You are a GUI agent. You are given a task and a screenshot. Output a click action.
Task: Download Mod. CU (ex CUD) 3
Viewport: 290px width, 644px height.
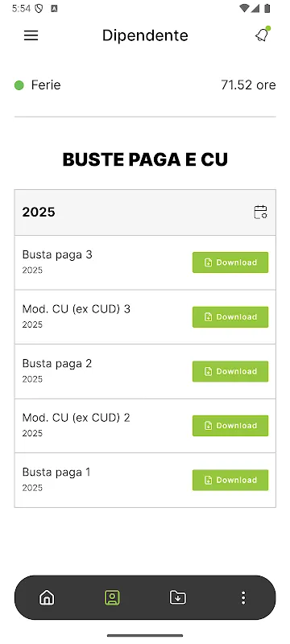(x=230, y=317)
